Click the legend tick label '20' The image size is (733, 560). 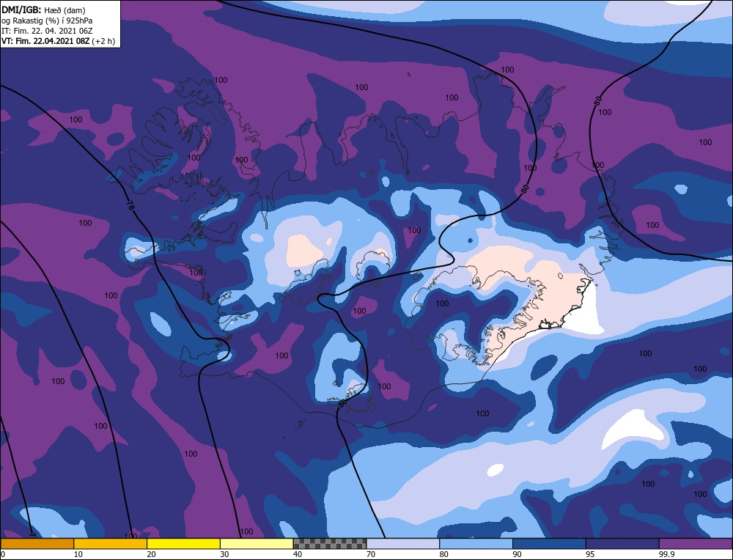point(152,554)
